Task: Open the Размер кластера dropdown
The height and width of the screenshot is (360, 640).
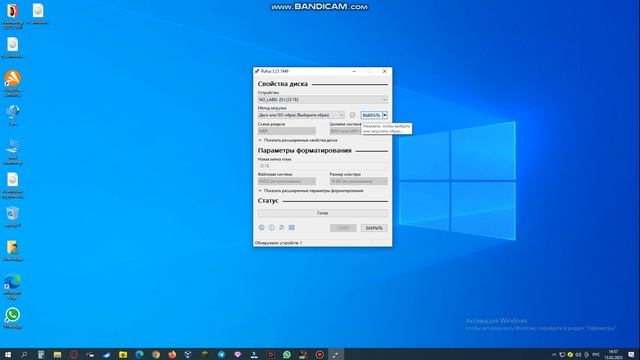Action: [358, 181]
